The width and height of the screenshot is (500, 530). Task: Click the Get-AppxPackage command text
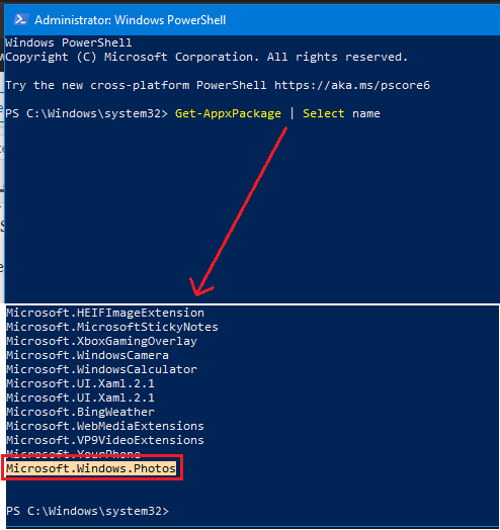click(228, 114)
